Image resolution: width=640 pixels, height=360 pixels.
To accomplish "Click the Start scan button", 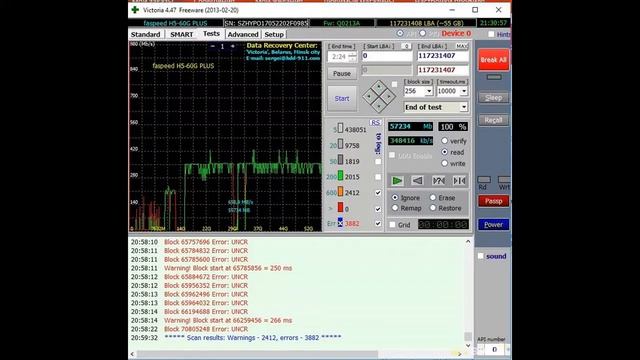I will click(342, 98).
